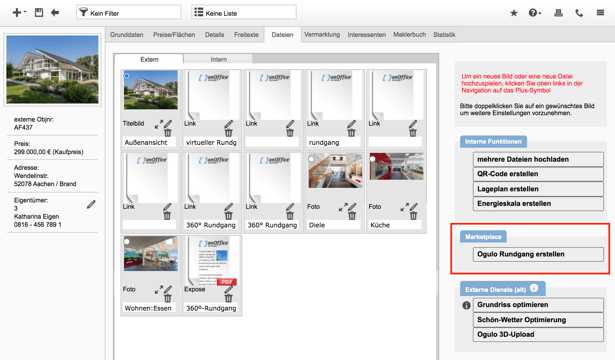The height and width of the screenshot is (360, 615).
Task: Click QR-Code erstellen button
Action: [538, 174]
